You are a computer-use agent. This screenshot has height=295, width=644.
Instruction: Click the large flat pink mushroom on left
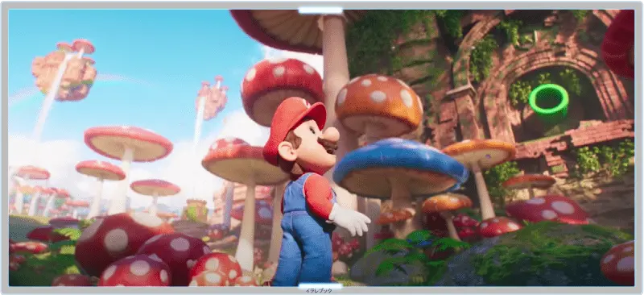point(128,143)
